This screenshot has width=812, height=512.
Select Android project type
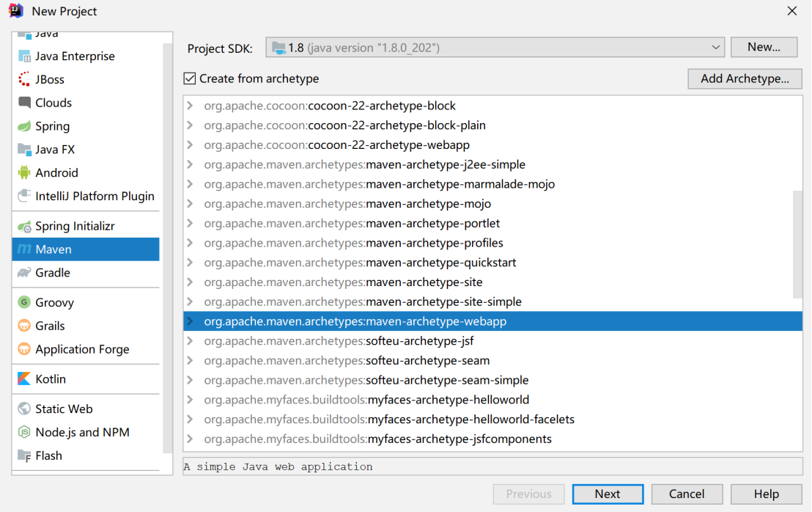(86, 172)
